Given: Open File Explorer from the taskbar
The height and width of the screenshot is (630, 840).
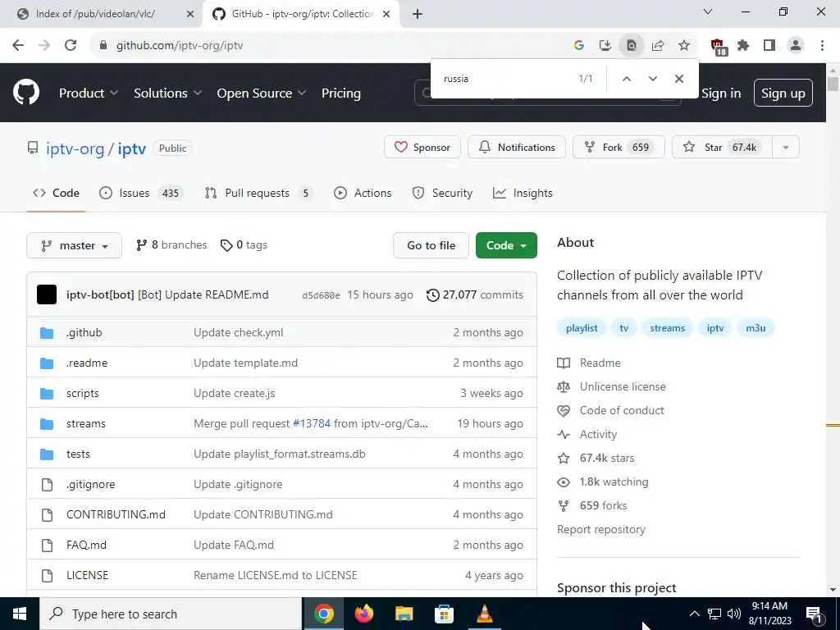Looking at the screenshot, I should pyautogui.click(x=404, y=614).
